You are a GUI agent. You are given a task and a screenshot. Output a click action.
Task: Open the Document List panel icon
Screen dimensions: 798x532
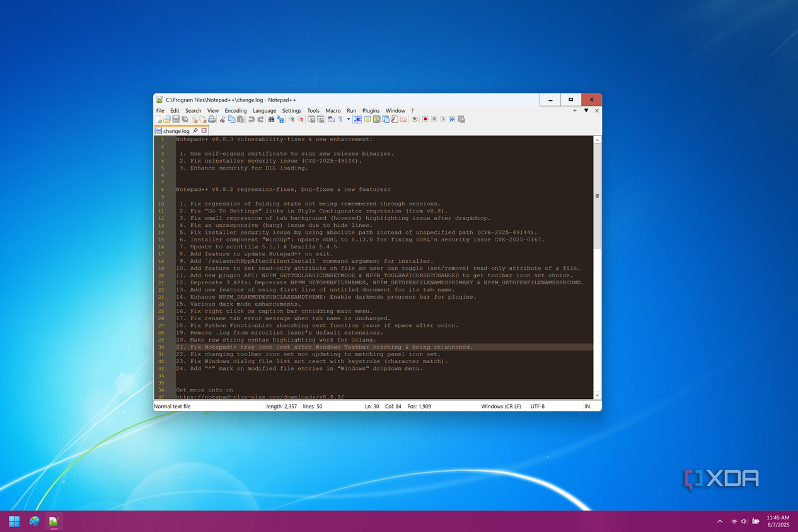385,119
